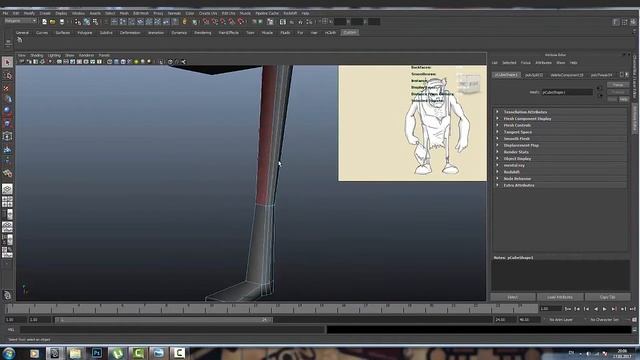The width and height of the screenshot is (640, 360).
Task: Click the select camera icon in panel toolbar
Action: tap(22, 62)
